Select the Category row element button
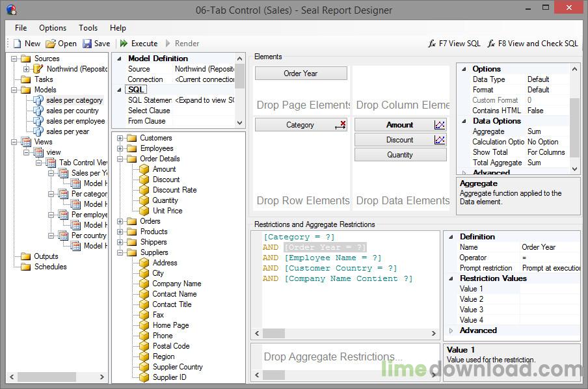588x389 pixels. (301, 125)
